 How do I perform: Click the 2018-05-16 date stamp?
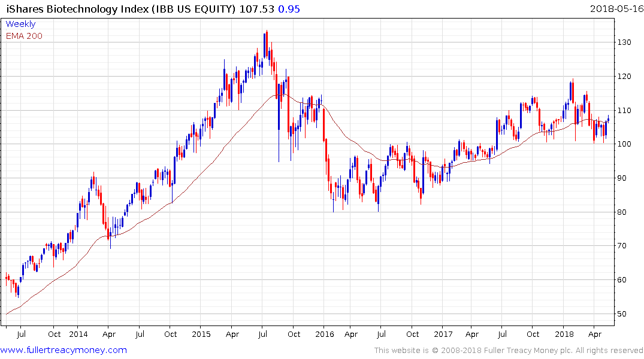(616, 8)
